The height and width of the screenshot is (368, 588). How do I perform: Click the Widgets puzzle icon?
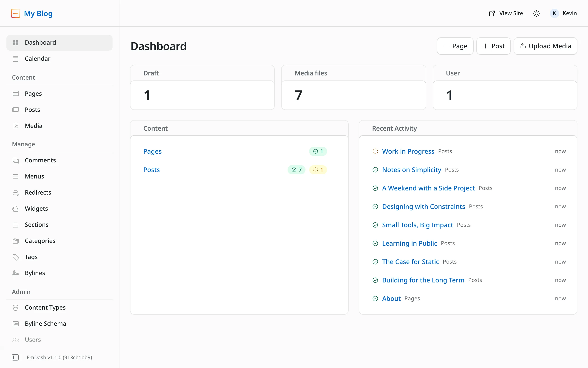[16, 209]
